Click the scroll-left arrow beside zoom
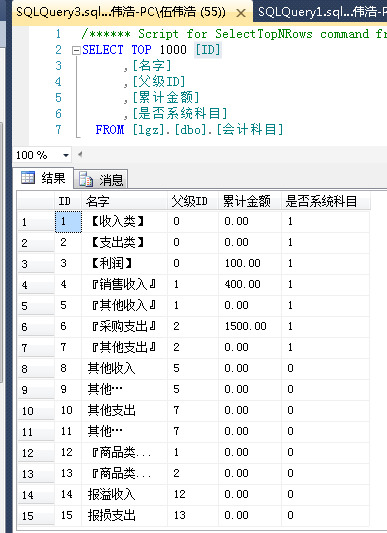This screenshot has width=387, height=533. (x=80, y=155)
